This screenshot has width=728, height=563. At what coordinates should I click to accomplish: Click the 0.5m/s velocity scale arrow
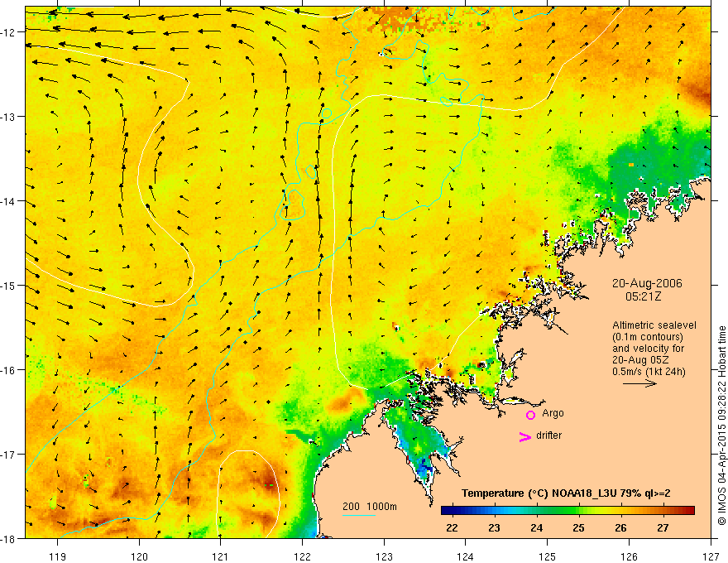click(639, 383)
